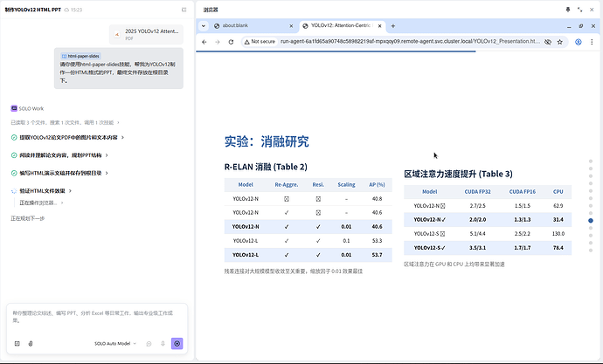Click the browser back arrow

tap(204, 42)
